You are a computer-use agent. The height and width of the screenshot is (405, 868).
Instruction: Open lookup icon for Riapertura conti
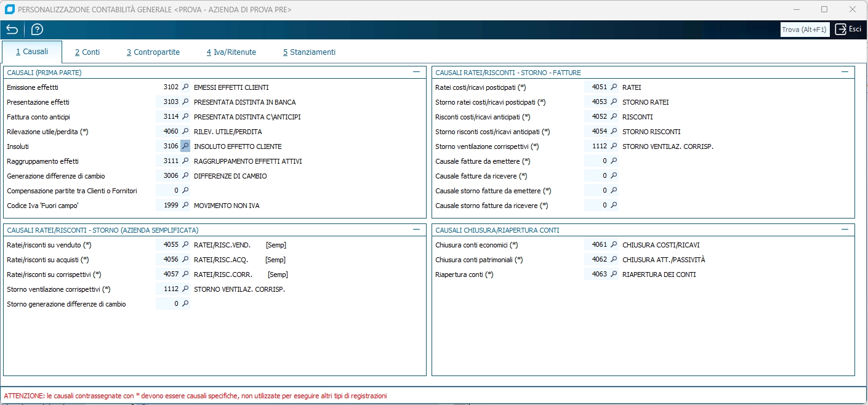[613, 275]
